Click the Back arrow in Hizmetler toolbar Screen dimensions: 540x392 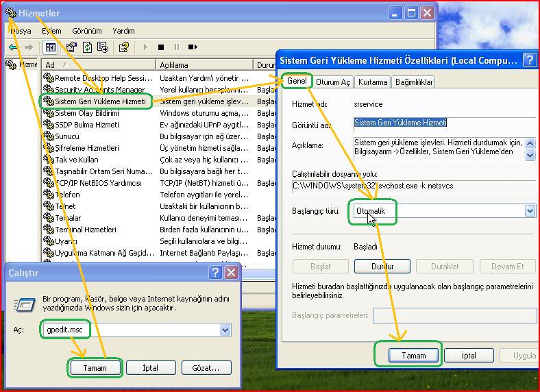[x=14, y=47]
